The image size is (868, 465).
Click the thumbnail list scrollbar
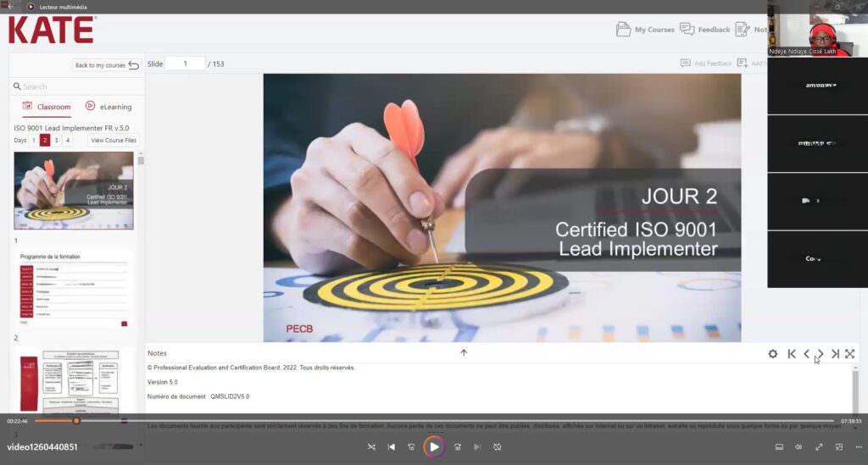(141, 160)
